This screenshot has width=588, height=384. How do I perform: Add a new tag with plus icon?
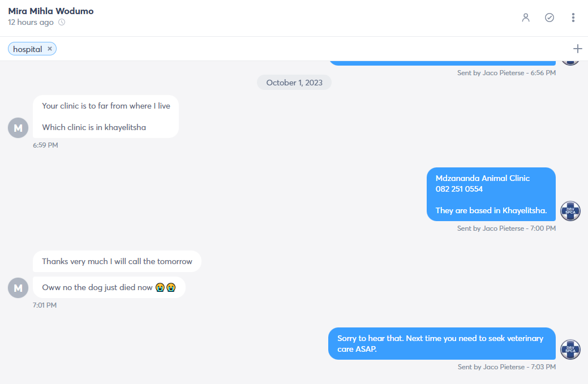[x=577, y=49]
